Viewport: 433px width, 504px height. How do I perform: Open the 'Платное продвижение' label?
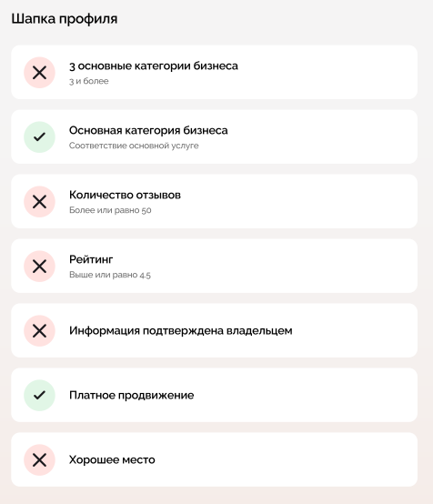[x=132, y=396]
